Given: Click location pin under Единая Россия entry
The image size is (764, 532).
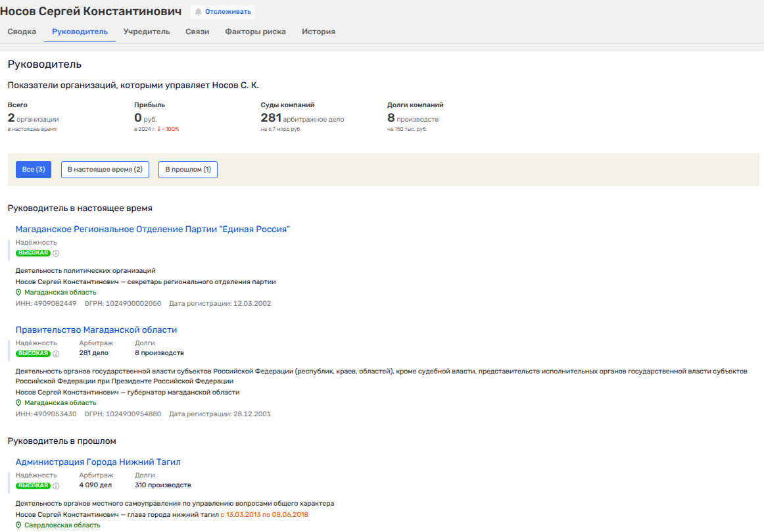Looking at the screenshot, I should (x=18, y=293).
